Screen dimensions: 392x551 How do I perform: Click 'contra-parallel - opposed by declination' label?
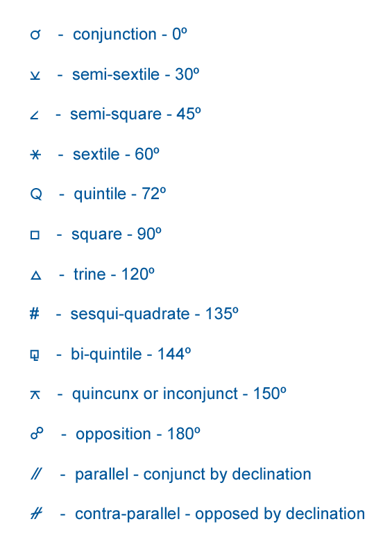click(x=220, y=514)
